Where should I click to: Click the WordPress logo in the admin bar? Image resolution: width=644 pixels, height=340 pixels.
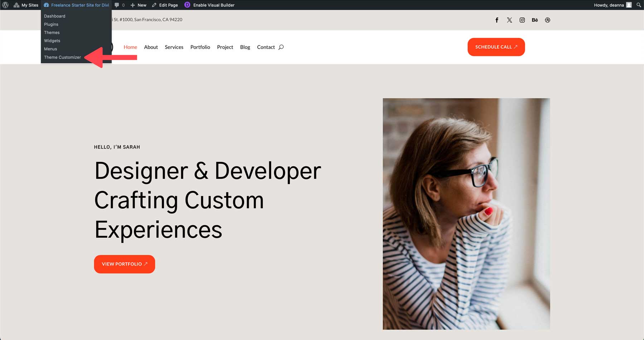(x=5, y=5)
